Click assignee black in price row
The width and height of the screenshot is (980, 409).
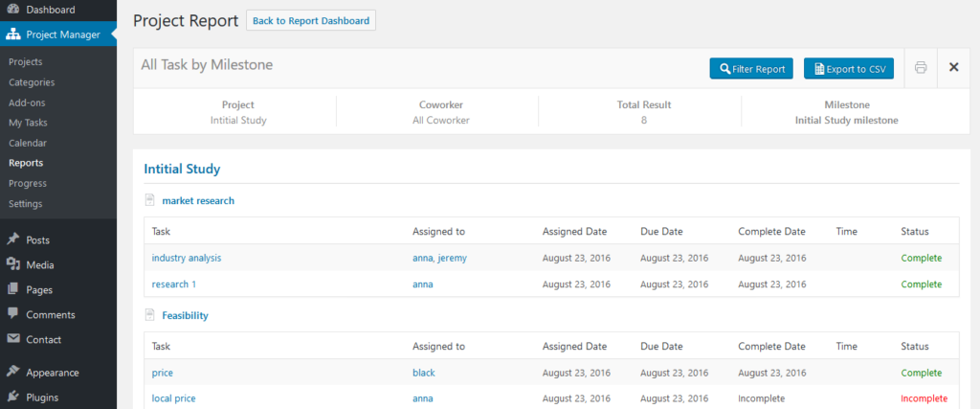pos(424,373)
